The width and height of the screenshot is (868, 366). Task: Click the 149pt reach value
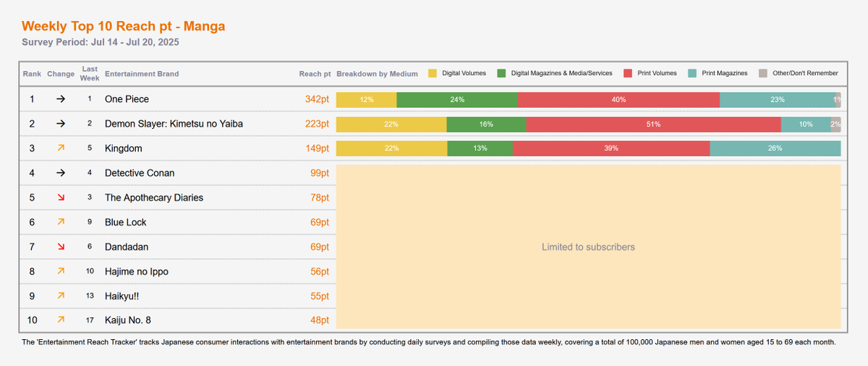click(x=317, y=148)
